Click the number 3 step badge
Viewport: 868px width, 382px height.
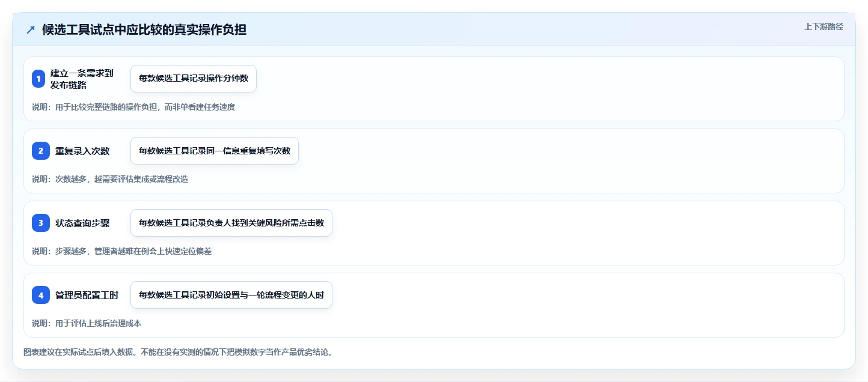point(41,223)
